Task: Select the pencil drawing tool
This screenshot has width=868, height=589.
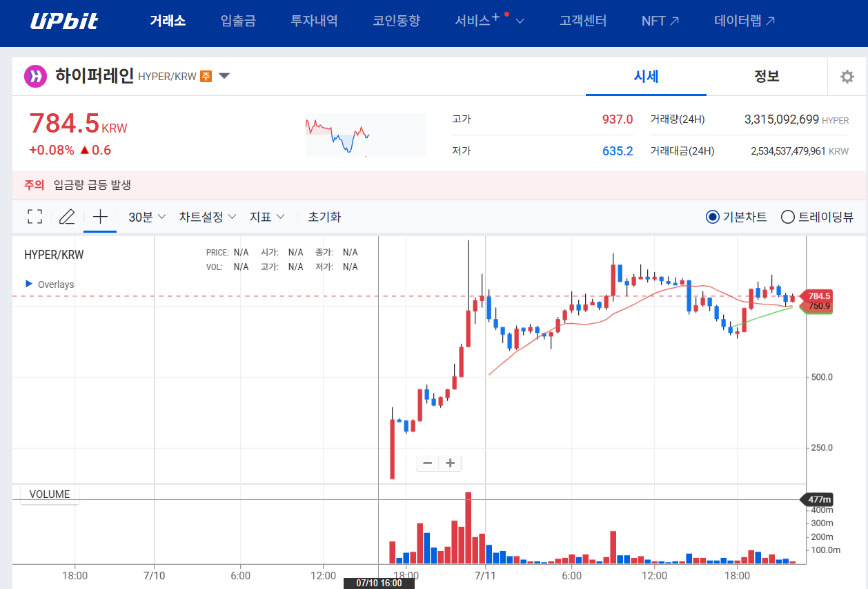Action: [x=67, y=216]
